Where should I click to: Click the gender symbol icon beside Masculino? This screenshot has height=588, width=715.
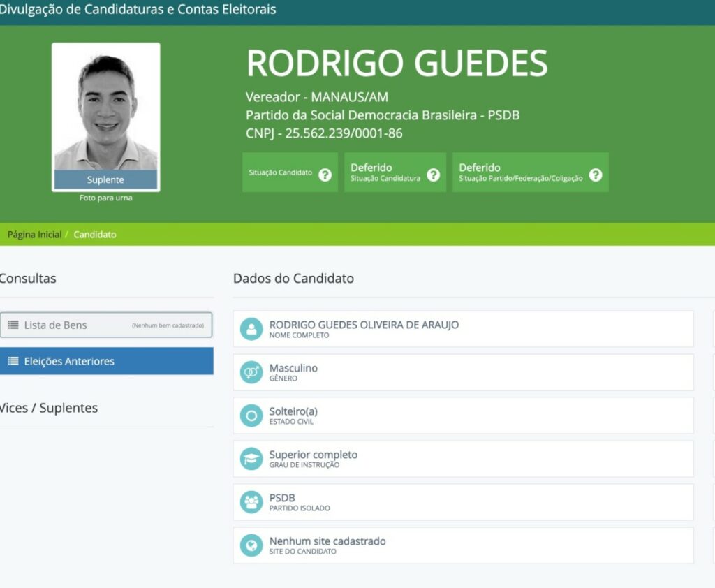(251, 372)
